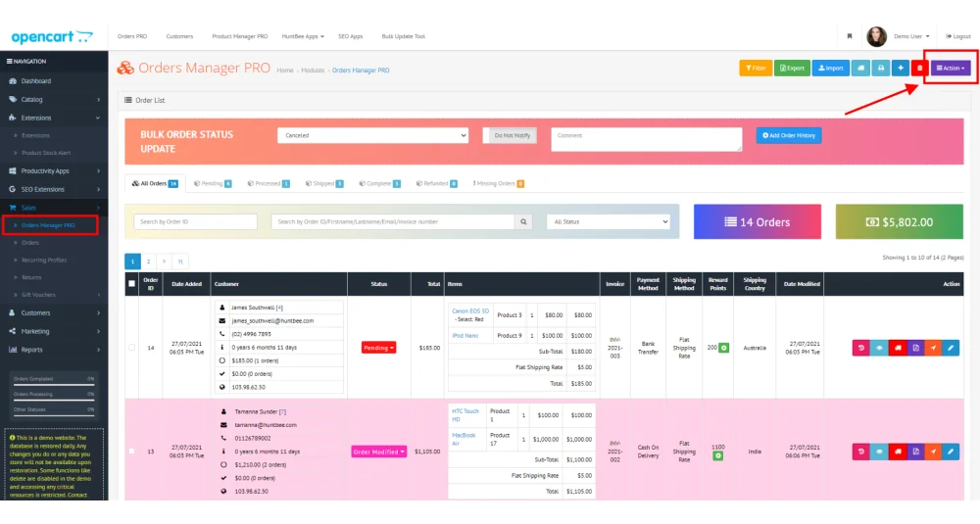This screenshot has height=524, width=980.
Task: Click the opencart logo
Action: pos(52,37)
